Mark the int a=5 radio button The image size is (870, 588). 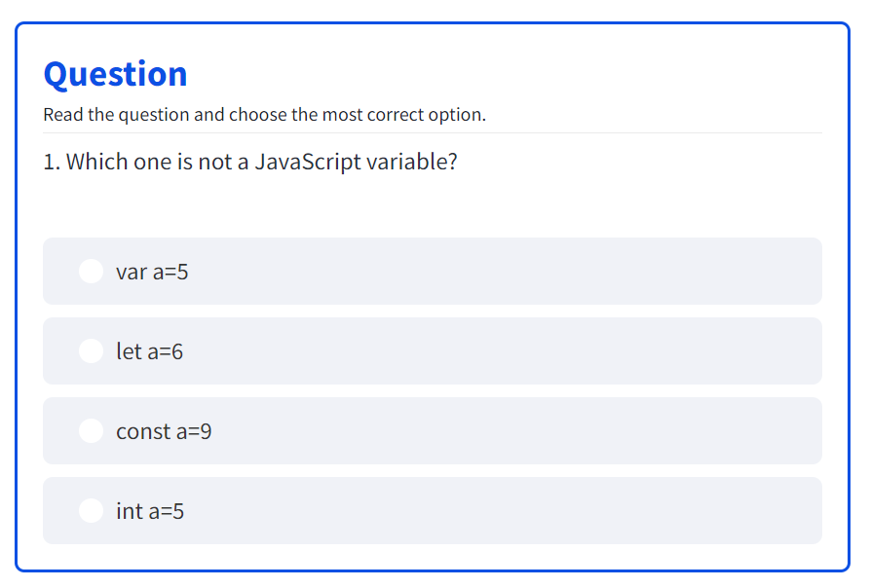pos(91,511)
